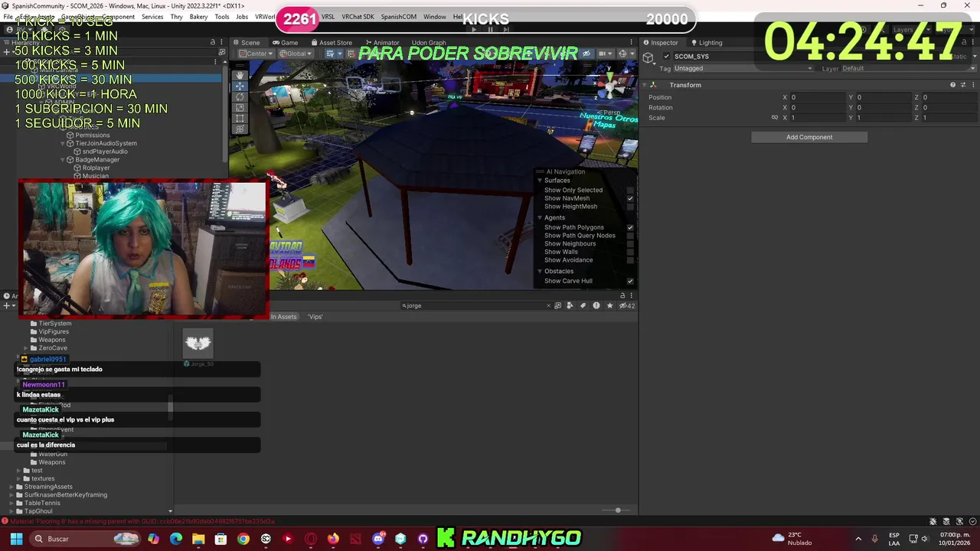This screenshot has width=980, height=551.
Task: Expand the TierJoinAudioSystem hierarchy item
Action: tap(63, 143)
